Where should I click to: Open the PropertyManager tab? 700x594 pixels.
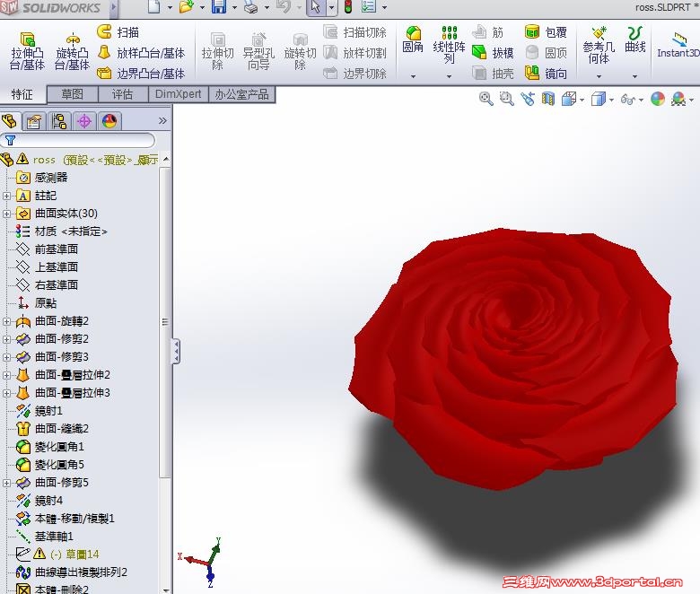(34, 121)
